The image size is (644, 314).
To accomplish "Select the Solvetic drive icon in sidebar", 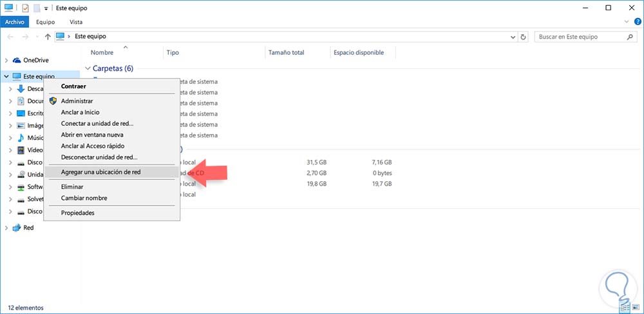I will pyautogui.click(x=21, y=200).
